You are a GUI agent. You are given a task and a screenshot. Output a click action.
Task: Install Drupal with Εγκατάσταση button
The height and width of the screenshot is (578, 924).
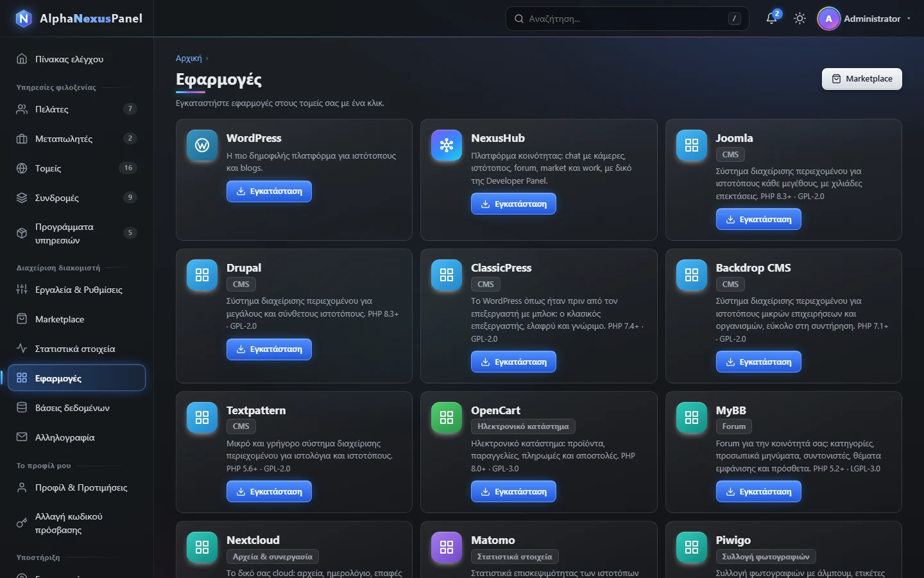pyautogui.click(x=269, y=349)
